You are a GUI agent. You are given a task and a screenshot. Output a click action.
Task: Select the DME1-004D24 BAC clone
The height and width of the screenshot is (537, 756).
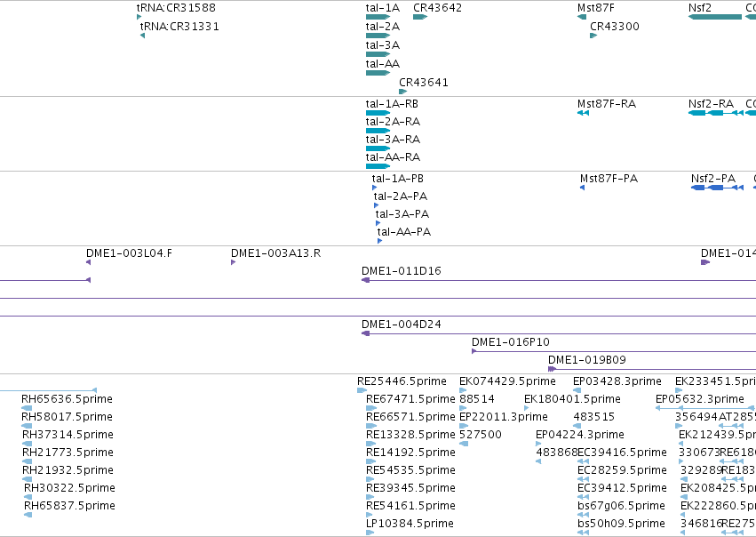tap(559, 334)
